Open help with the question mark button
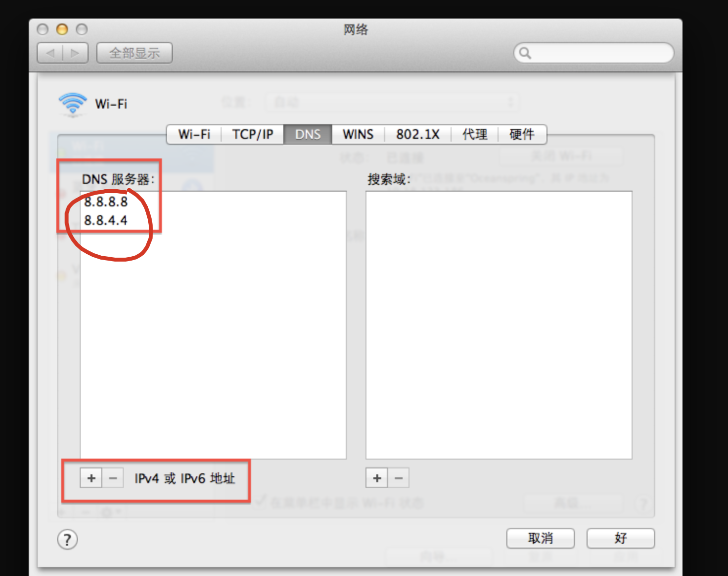The height and width of the screenshot is (576, 728). click(68, 540)
